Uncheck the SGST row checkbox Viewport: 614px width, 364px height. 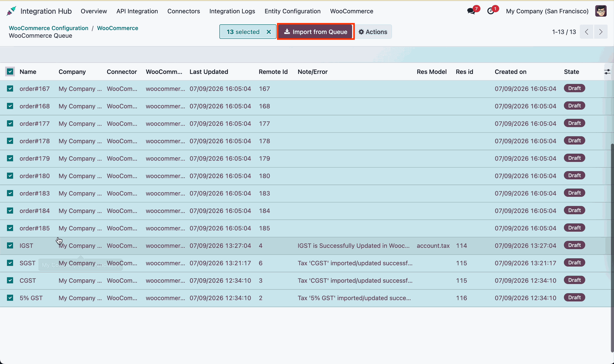pyautogui.click(x=10, y=263)
